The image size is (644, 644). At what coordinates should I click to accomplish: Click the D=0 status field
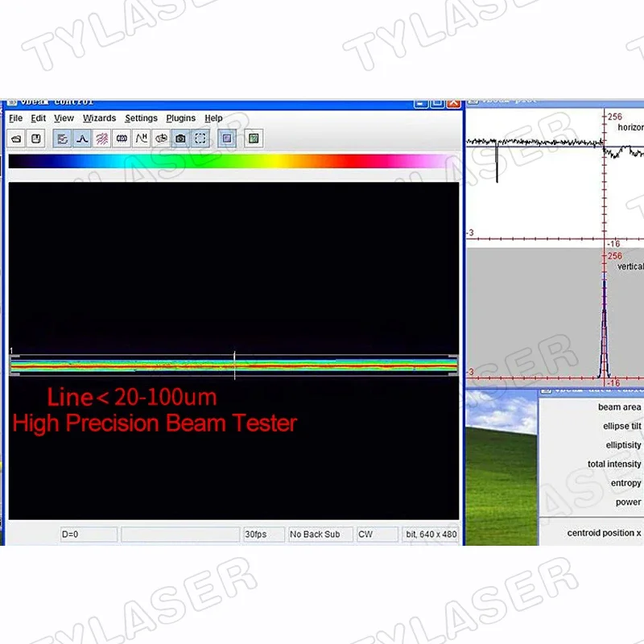(x=89, y=535)
